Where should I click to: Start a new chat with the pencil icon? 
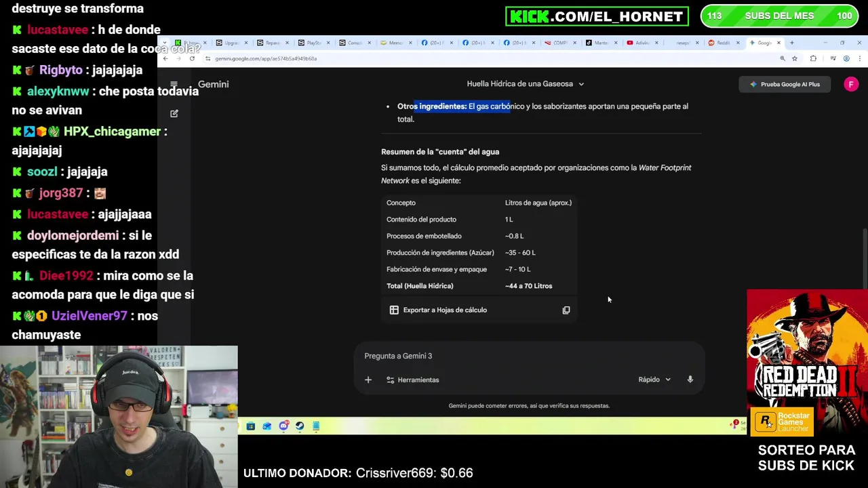(x=174, y=114)
